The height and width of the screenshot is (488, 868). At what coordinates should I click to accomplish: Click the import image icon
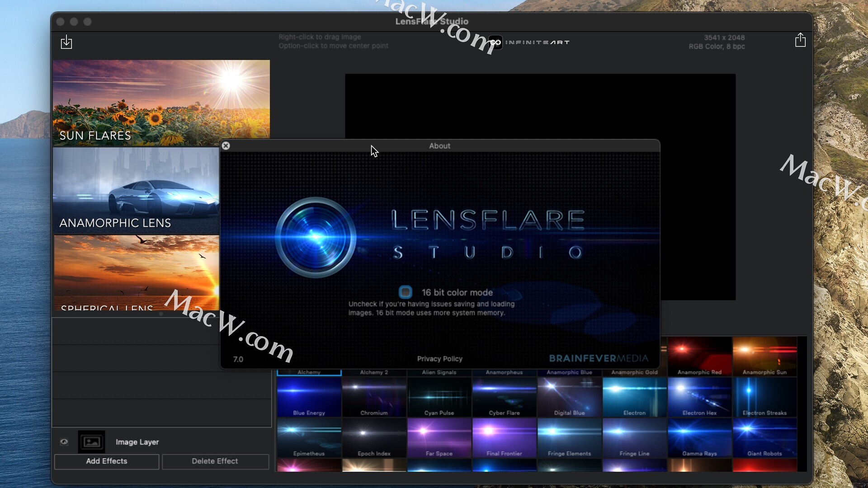pos(66,42)
